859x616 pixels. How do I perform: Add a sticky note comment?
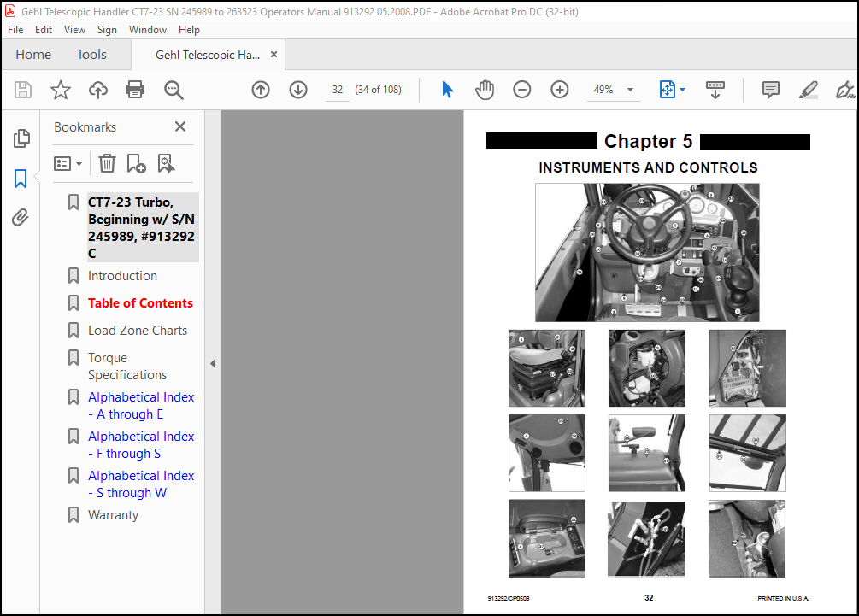(x=771, y=89)
